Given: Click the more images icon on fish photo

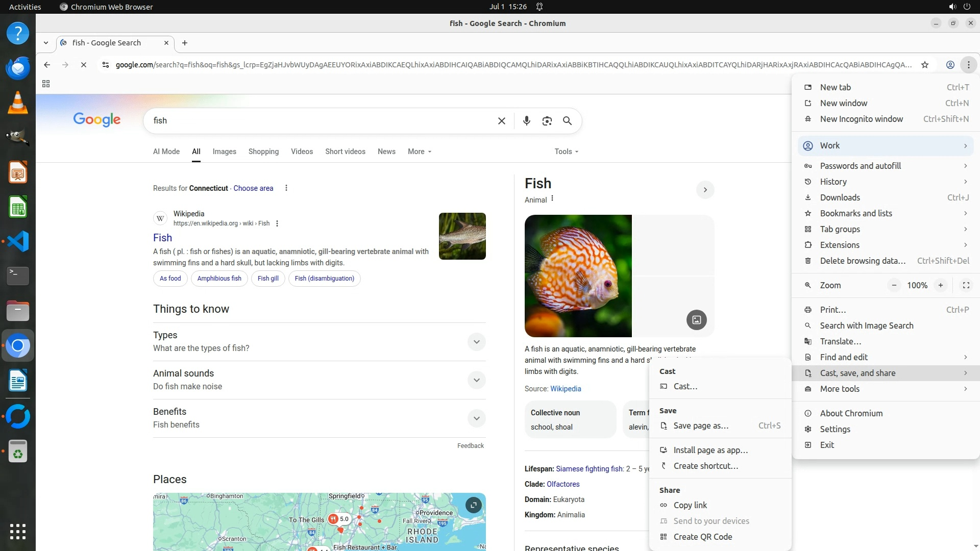Looking at the screenshot, I should coord(696,320).
